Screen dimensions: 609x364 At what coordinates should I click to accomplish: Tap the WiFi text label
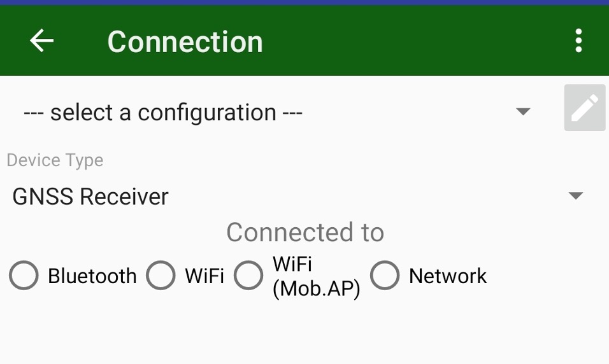[x=204, y=276]
